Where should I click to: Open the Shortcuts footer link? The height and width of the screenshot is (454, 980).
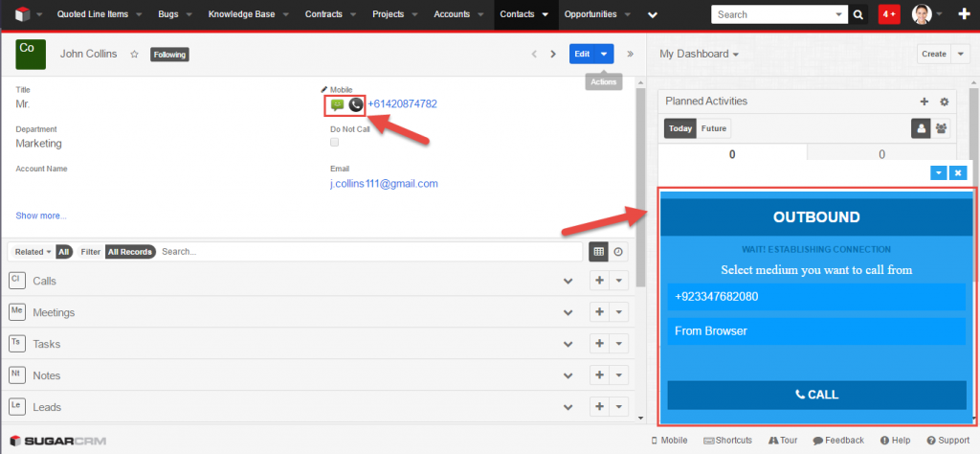click(x=727, y=441)
